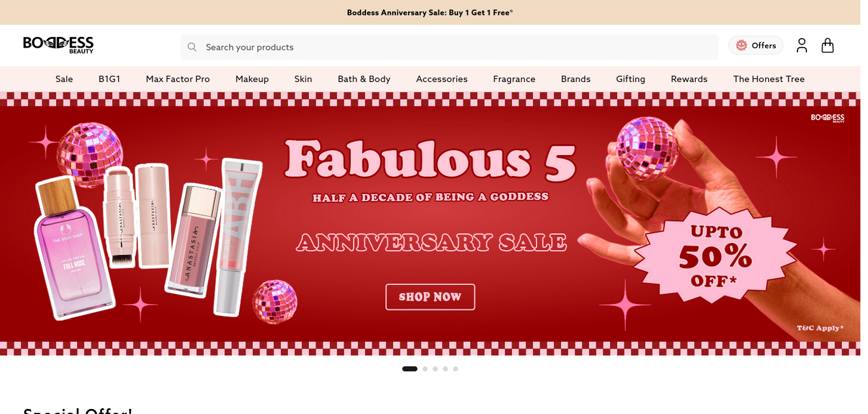This screenshot has height=414, width=868.
Task: Click the Boddess Beauty logo
Action: [x=58, y=45]
